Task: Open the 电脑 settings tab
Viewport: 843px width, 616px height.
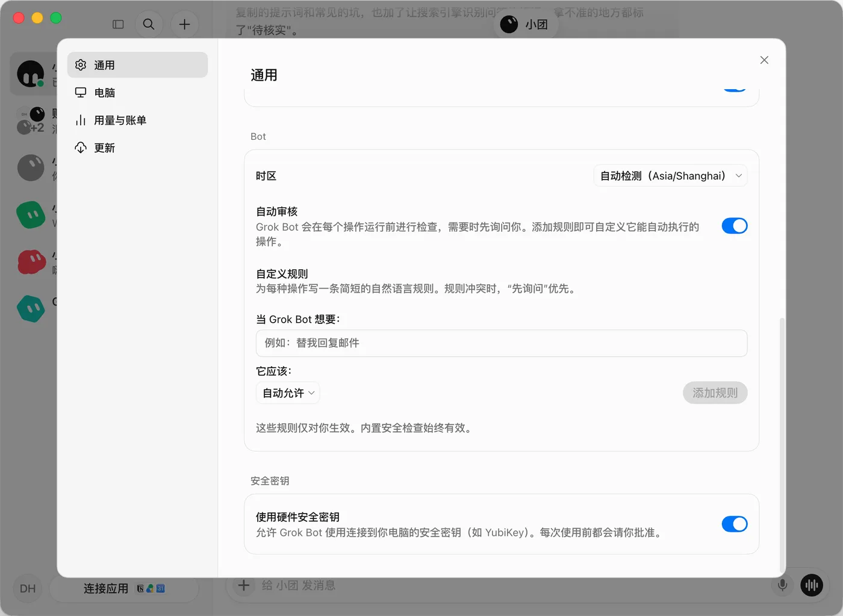Action: 137,93
